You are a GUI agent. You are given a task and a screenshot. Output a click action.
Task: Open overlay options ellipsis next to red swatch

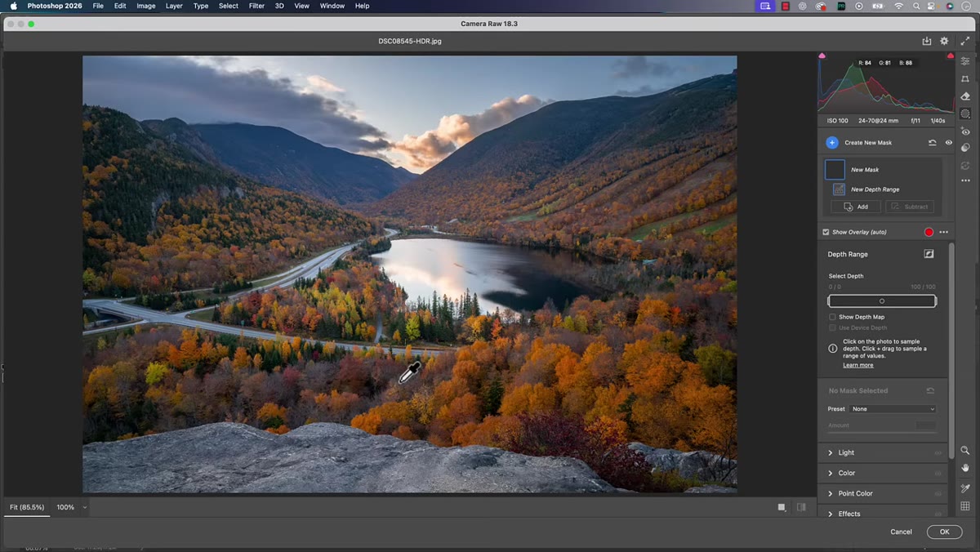point(944,232)
